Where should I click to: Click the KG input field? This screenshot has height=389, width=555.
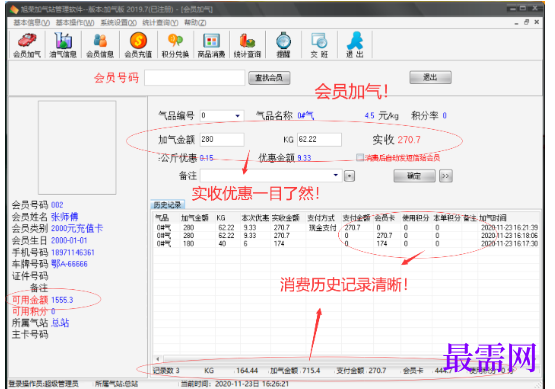coord(319,139)
